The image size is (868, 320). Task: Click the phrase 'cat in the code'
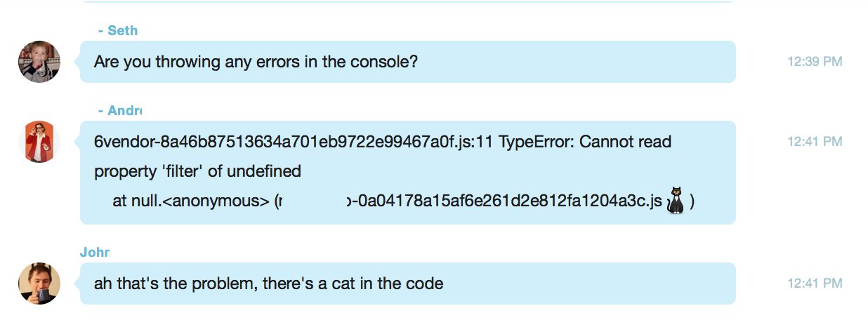point(400,284)
